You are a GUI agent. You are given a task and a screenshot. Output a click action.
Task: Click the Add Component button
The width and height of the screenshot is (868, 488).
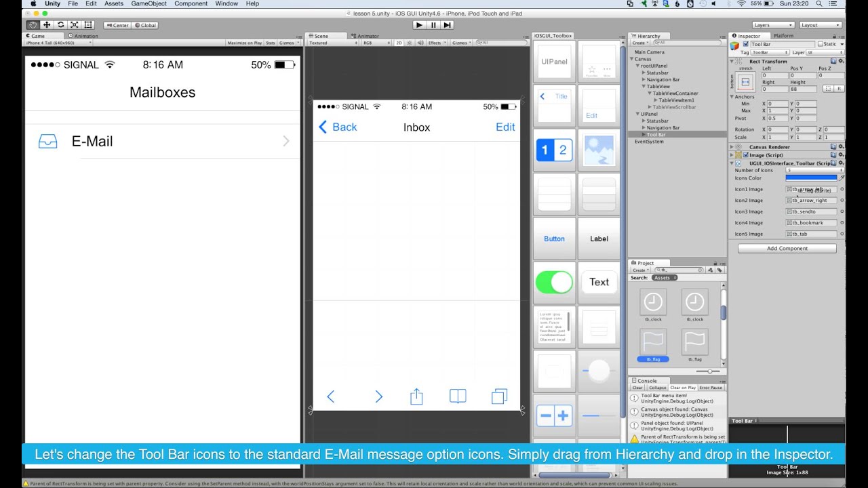(x=787, y=248)
